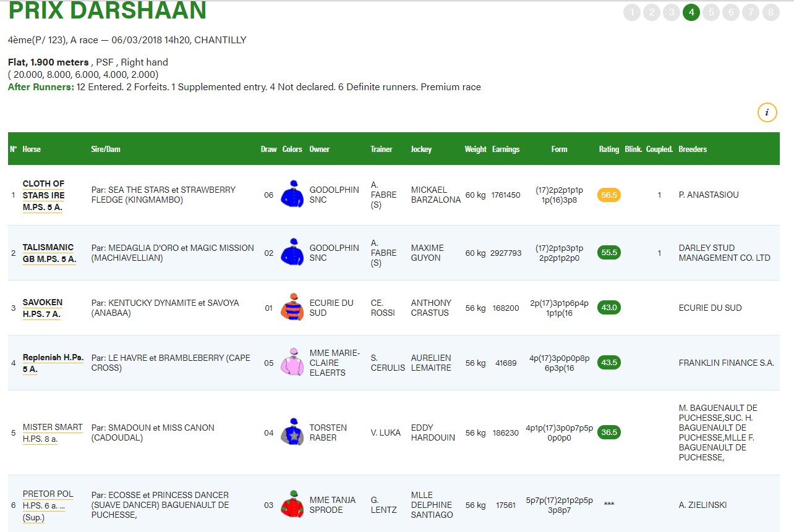Click the green 55.5 rating badge
This screenshot has height=532, width=794.
pos(609,253)
